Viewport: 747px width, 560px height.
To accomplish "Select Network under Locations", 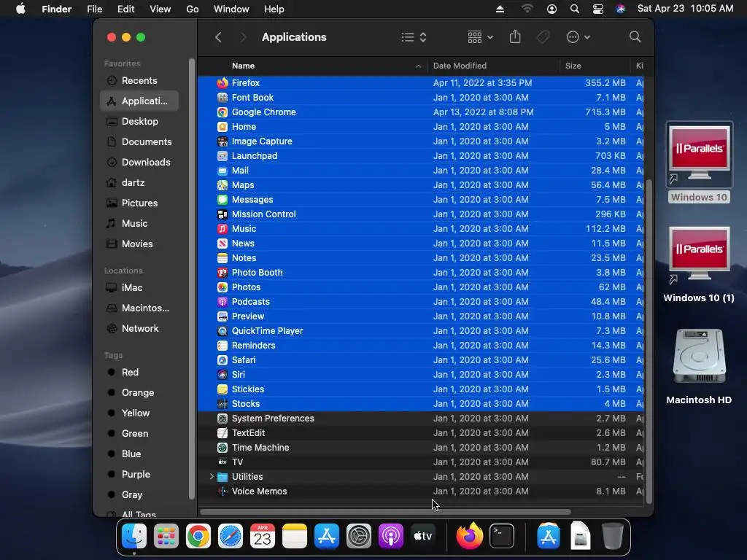I will click(x=139, y=329).
